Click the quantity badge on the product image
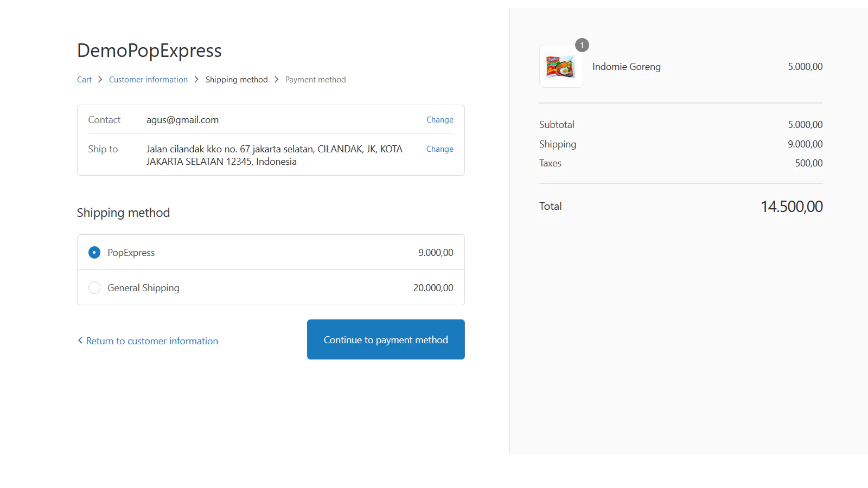 [581, 46]
